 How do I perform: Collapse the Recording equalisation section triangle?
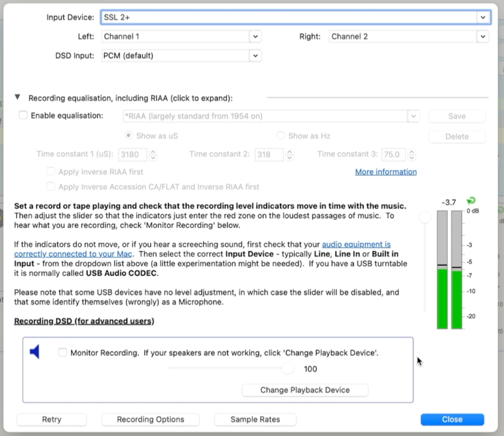click(x=18, y=97)
